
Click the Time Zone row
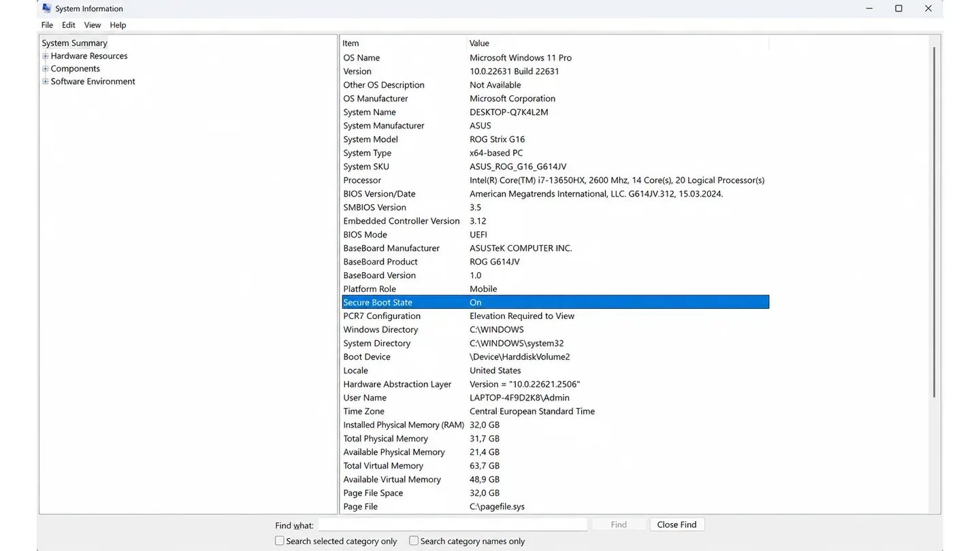click(555, 412)
